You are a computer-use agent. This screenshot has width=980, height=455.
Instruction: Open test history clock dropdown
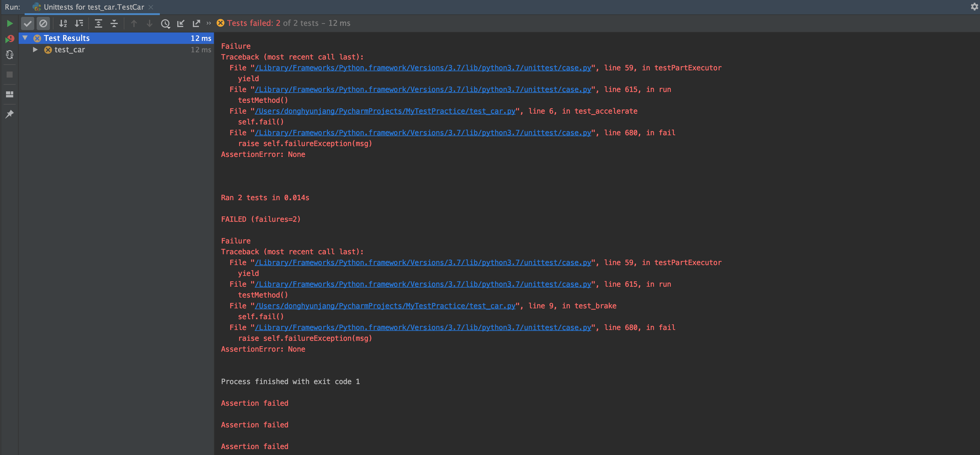(x=165, y=23)
